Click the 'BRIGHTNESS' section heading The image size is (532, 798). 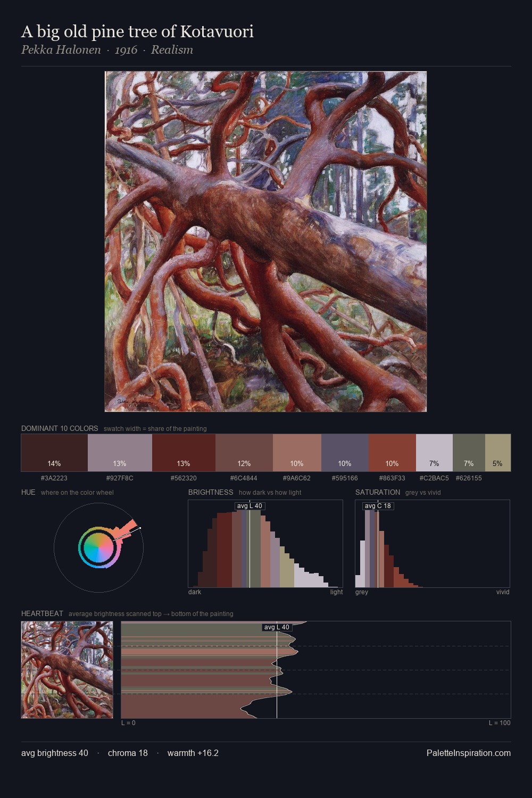coord(211,492)
